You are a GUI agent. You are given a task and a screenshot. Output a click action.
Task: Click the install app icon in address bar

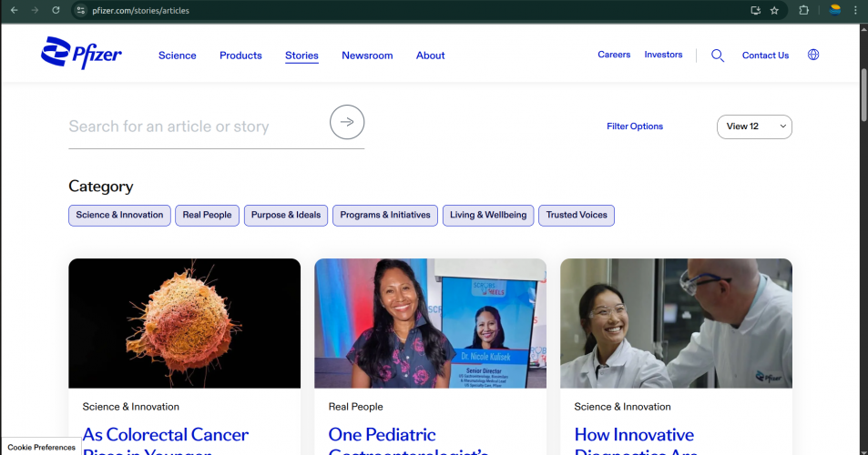point(755,11)
